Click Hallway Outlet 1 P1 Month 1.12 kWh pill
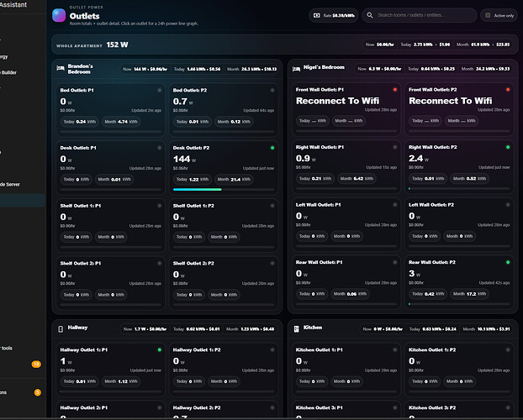 pos(121,381)
